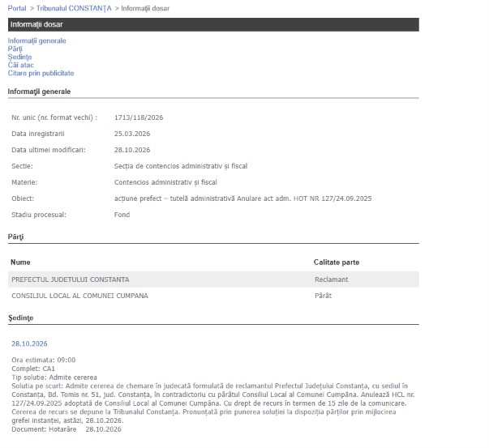Jump to Informații generale section link
The height and width of the screenshot is (448, 489).
tap(36, 41)
